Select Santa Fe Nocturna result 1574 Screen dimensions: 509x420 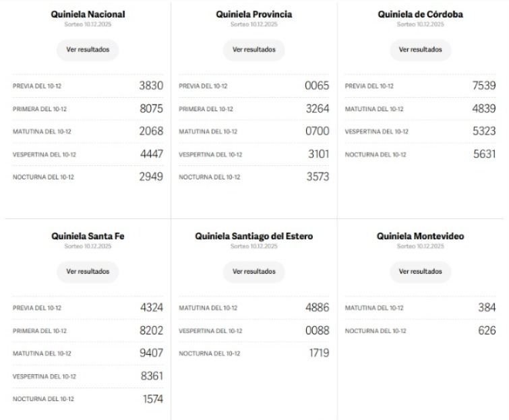(152, 398)
